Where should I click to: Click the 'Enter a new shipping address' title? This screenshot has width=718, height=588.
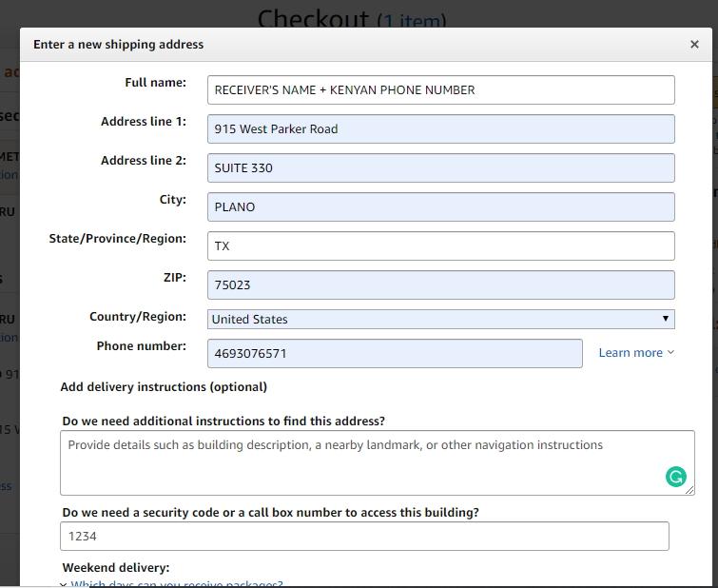point(118,45)
